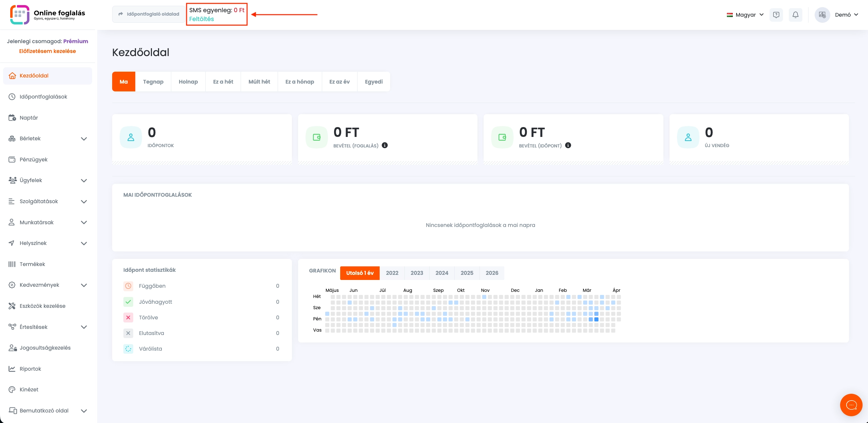Click the Online foglalás logo
The width and height of the screenshot is (868, 423).
[x=48, y=15]
